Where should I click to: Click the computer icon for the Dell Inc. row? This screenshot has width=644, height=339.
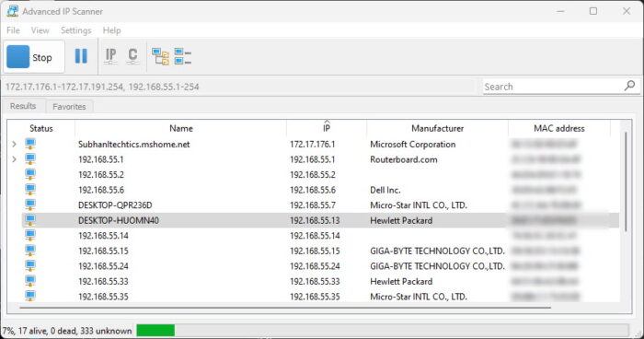pyautogui.click(x=30, y=189)
